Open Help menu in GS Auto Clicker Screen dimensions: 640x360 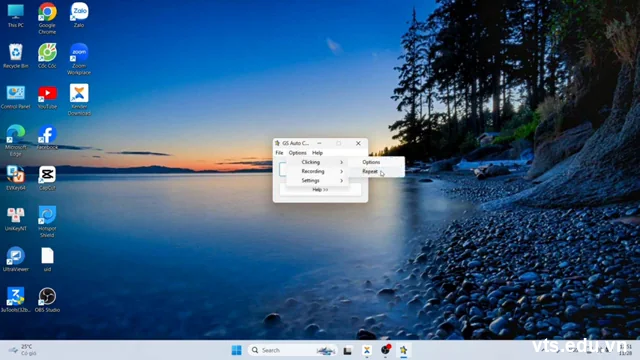tap(318, 153)
